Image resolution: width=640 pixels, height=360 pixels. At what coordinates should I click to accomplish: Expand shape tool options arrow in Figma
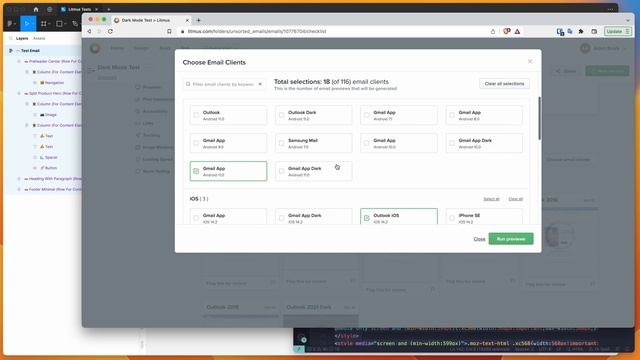pos(64,24)
